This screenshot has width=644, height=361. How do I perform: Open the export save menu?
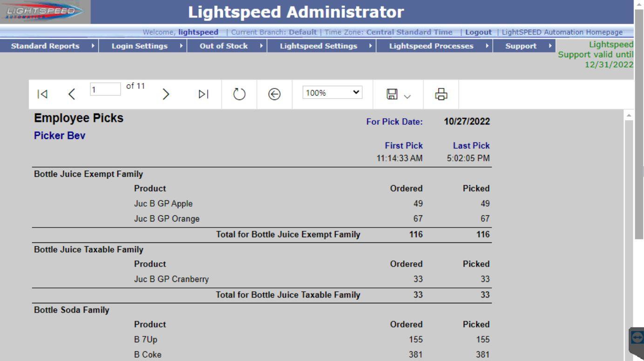click(x=399, y=94)
